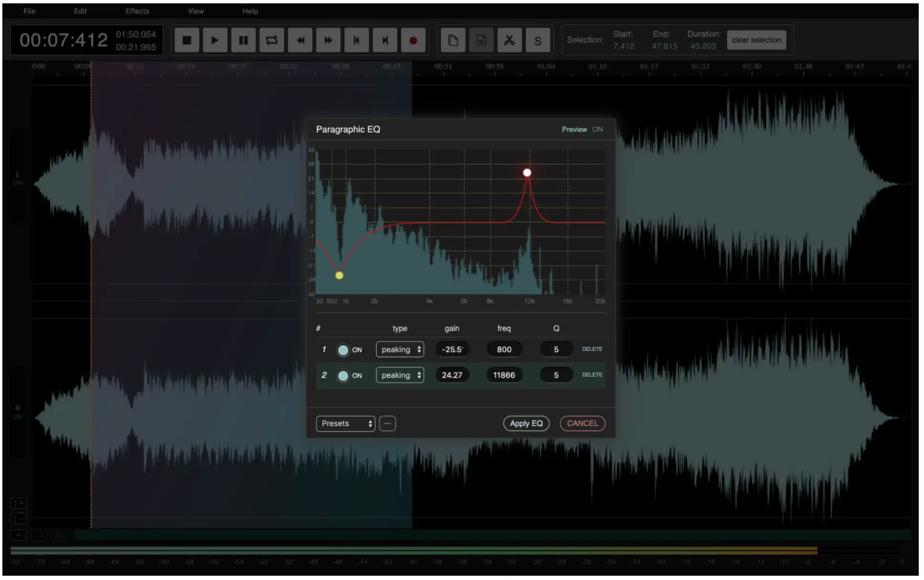Start playback with the Play button

215,40
